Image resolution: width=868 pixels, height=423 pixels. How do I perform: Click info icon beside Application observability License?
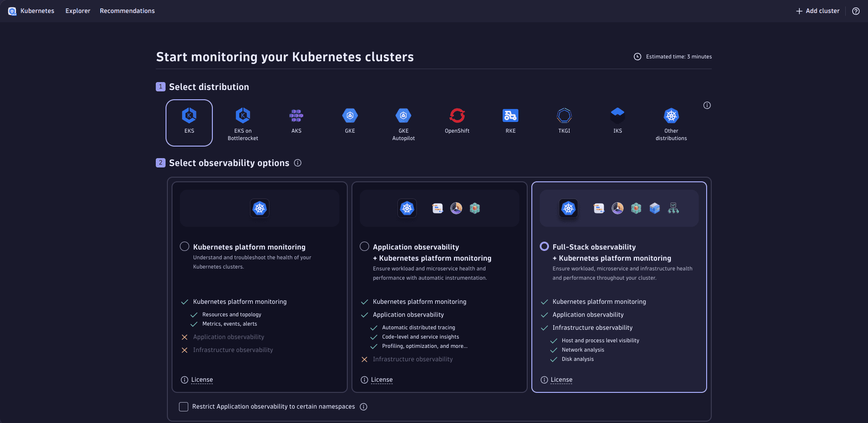(x=364, y=380)
